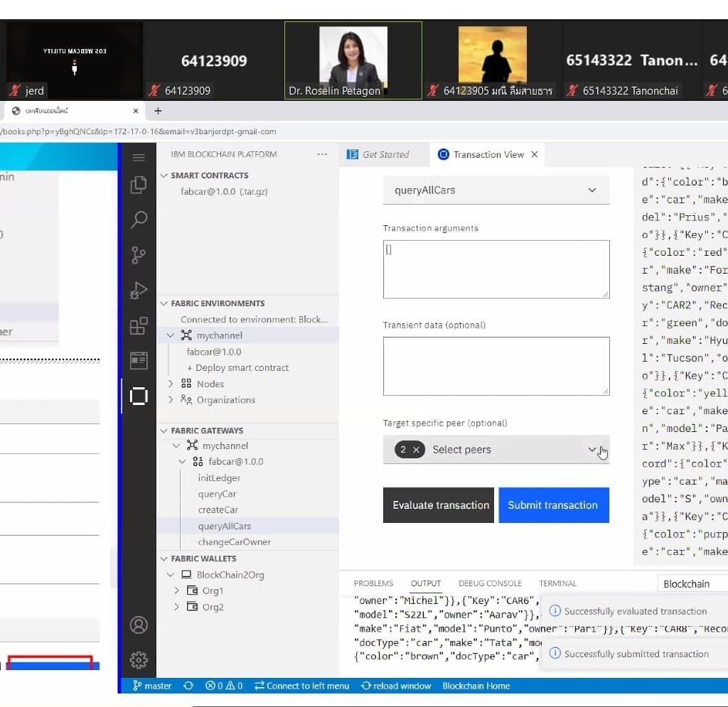Open the IBM Blockchain Platform more actions ellipsis
728x707 pixels.
pyautogui.click(x=322, y=154)
